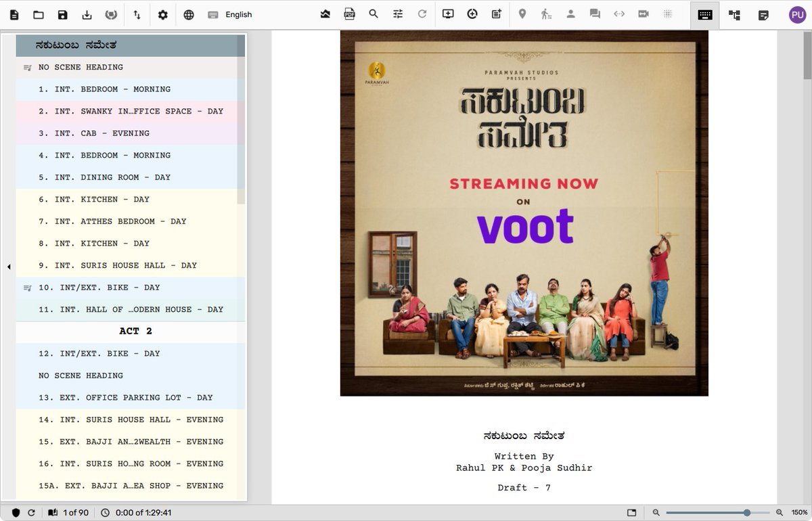Viewport: 812px width, 521px height.
Task: Click the window layout icon in the status bar
Action: [631, 513]
